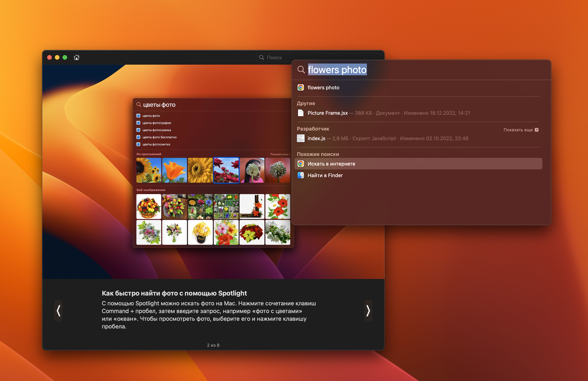Viewport: 588px width, 381px height.
Task: Click the home icon in Tips window
Action: 76,57
